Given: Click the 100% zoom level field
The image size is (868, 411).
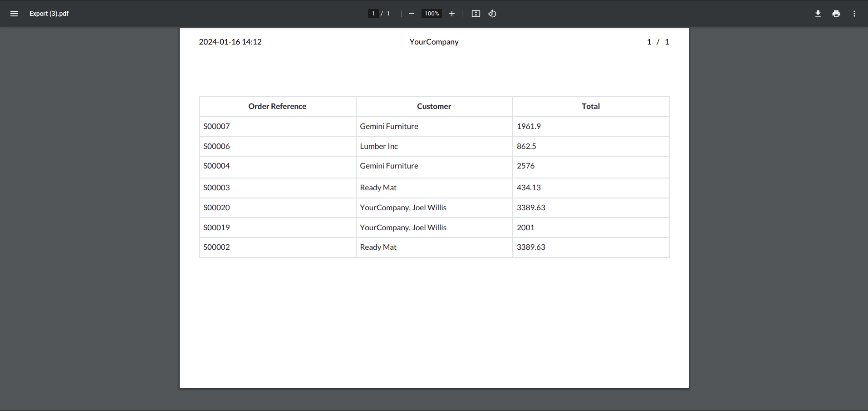Looking at the screenshot, I should tap(432, 14).
